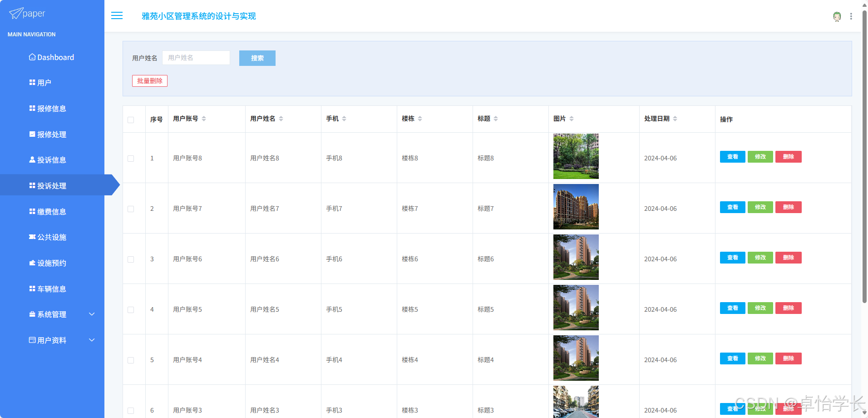Delete record 用户账号6 with 删除

(x=789, y=258)
